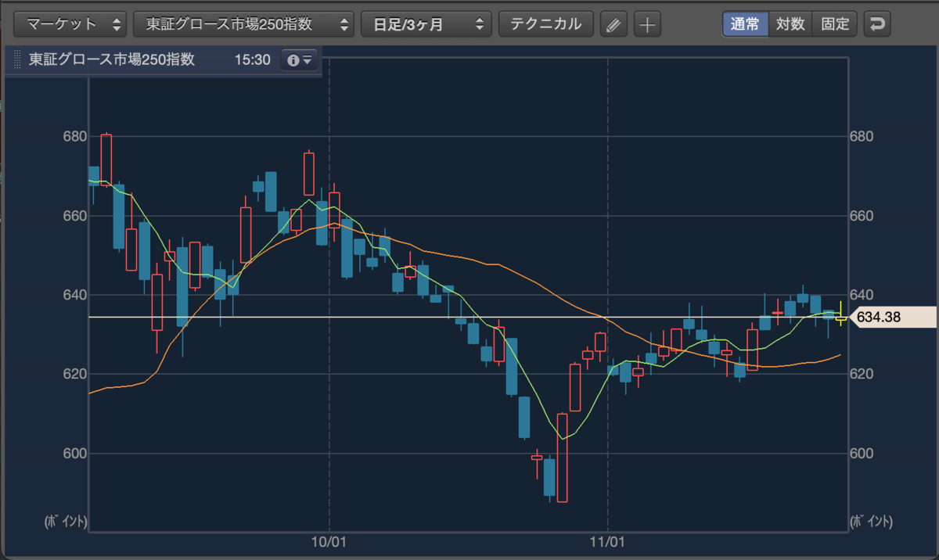Switch scale to 対数
The height and width of the screenshot is (560, 939).
[x=790, y=24]
